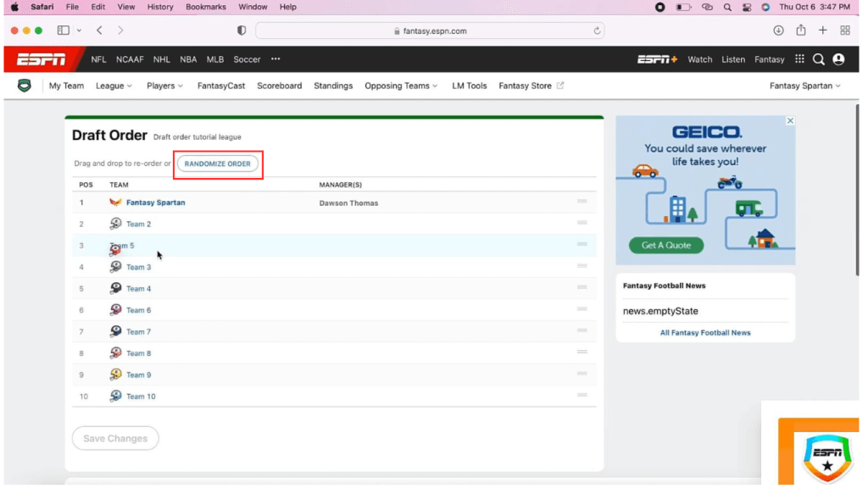This screenshot has width=868, height=488.
Task: Open LM Tools tab
Action: [x=470, y=86]
